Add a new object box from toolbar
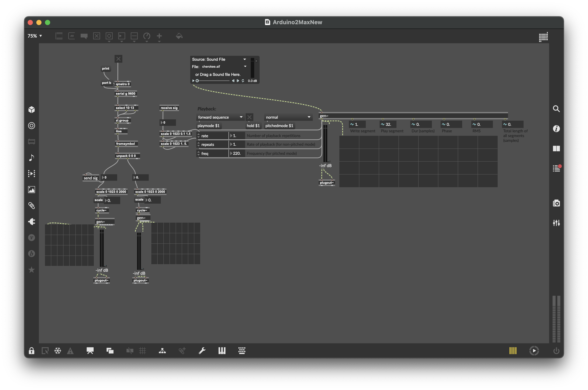This screenshot has width=588, height=390. 59,36
